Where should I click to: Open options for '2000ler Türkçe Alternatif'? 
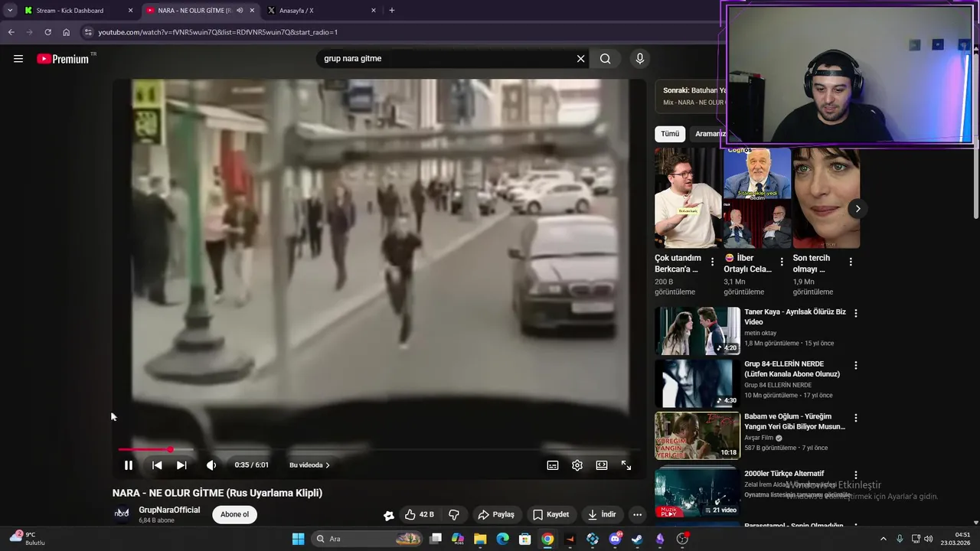(856, 474)
